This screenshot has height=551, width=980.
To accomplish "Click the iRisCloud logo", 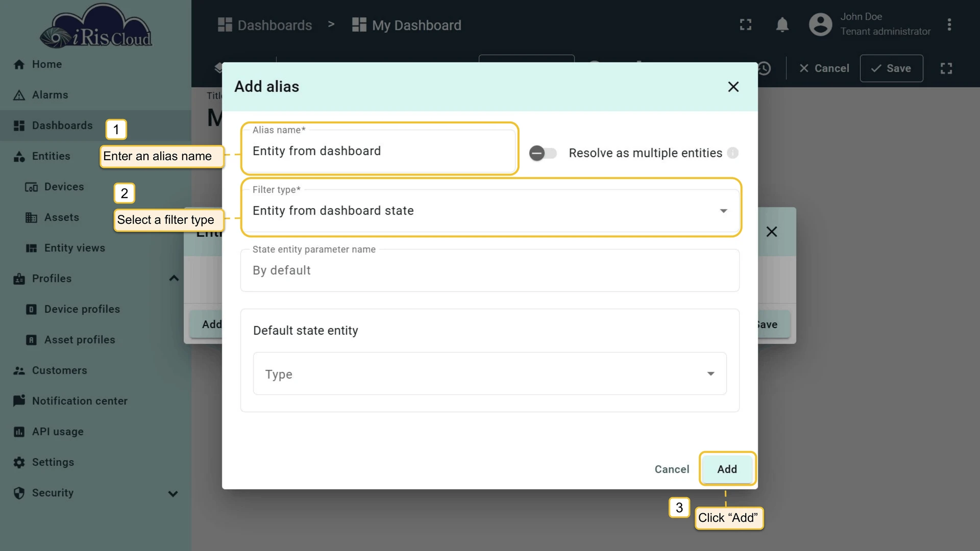I will pos(96,27).
